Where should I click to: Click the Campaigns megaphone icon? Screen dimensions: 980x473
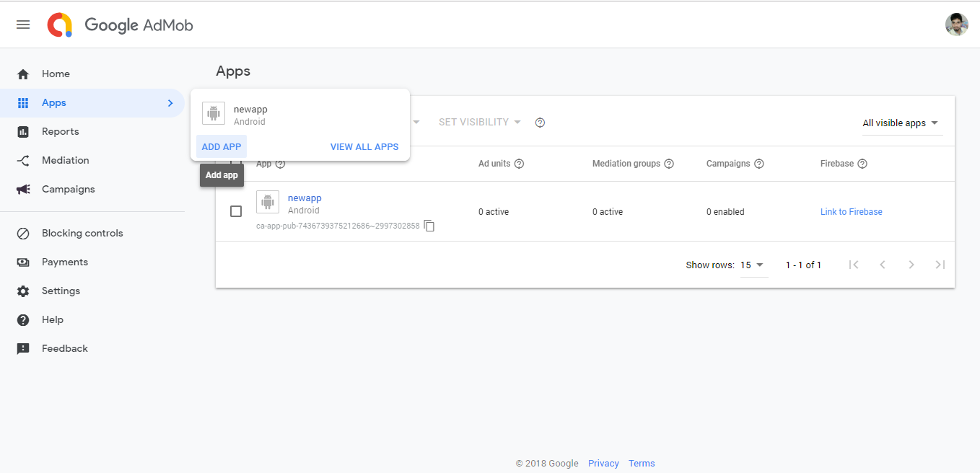pyautogui.click(x=23, y=190)
